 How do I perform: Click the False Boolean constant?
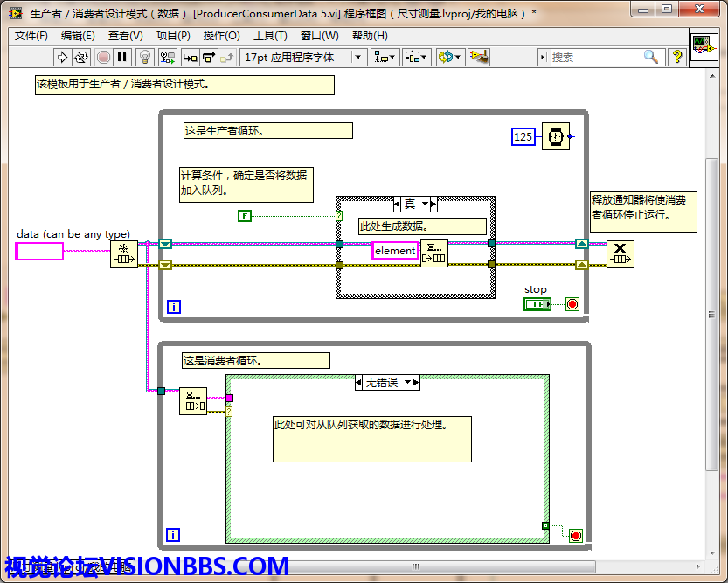click(245, 215)
